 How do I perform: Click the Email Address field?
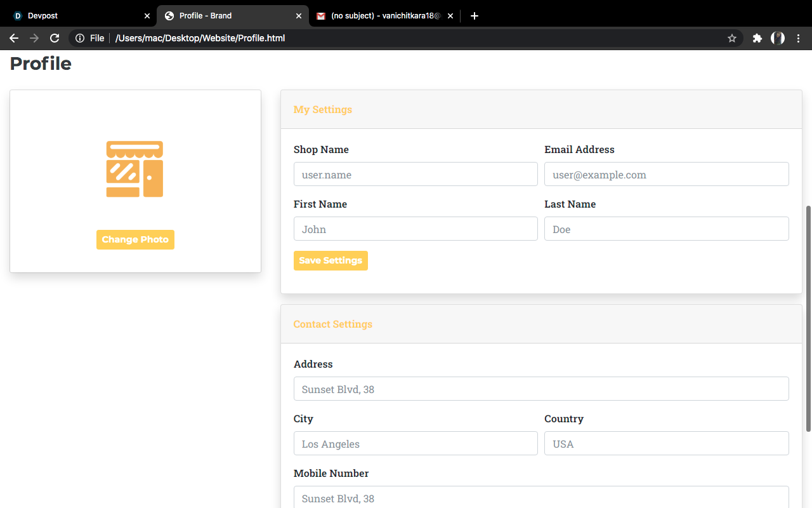click(x=666, y=174)
